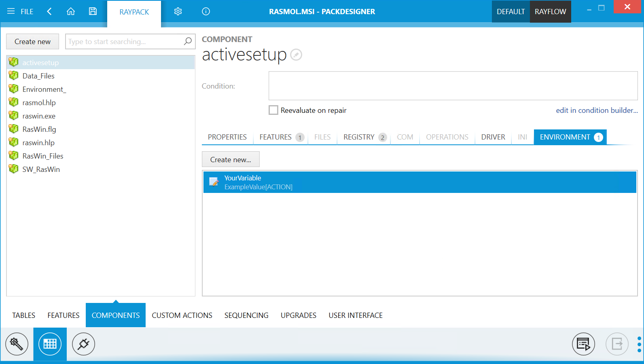Open the PROPERTIES tab
Screen dimensions: 644x364
point(227,137)
